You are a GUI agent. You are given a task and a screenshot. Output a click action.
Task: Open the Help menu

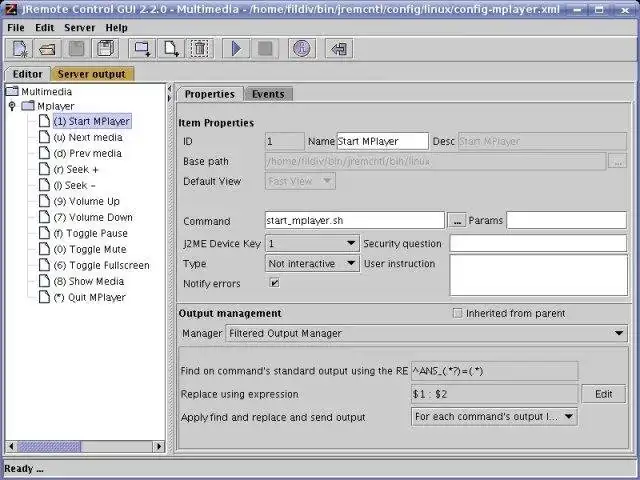(x=116, y=28)
